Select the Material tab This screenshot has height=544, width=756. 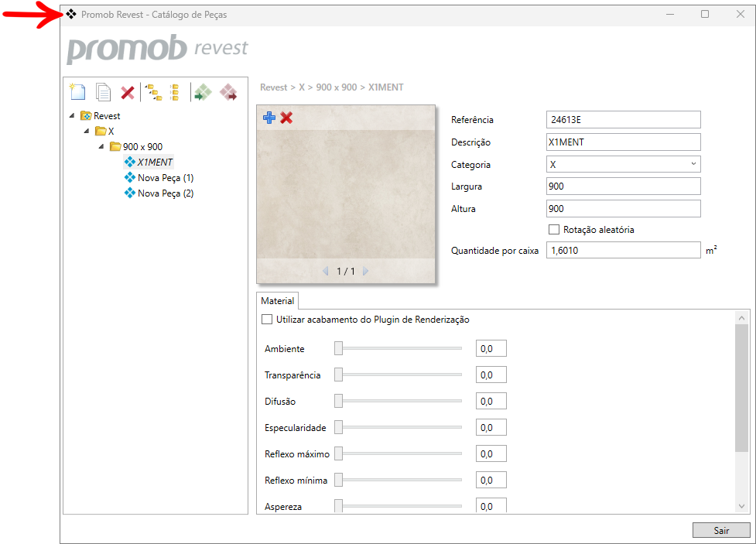coord(277,301)
